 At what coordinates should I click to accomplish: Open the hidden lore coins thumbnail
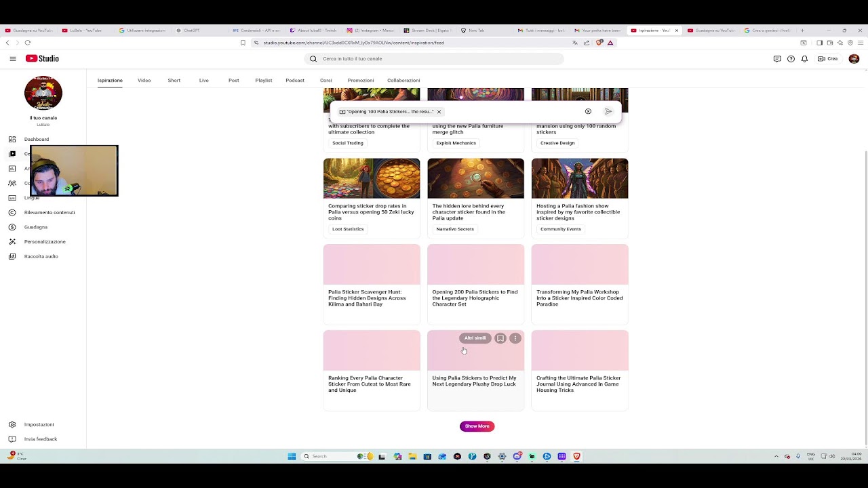click(475, 178)
